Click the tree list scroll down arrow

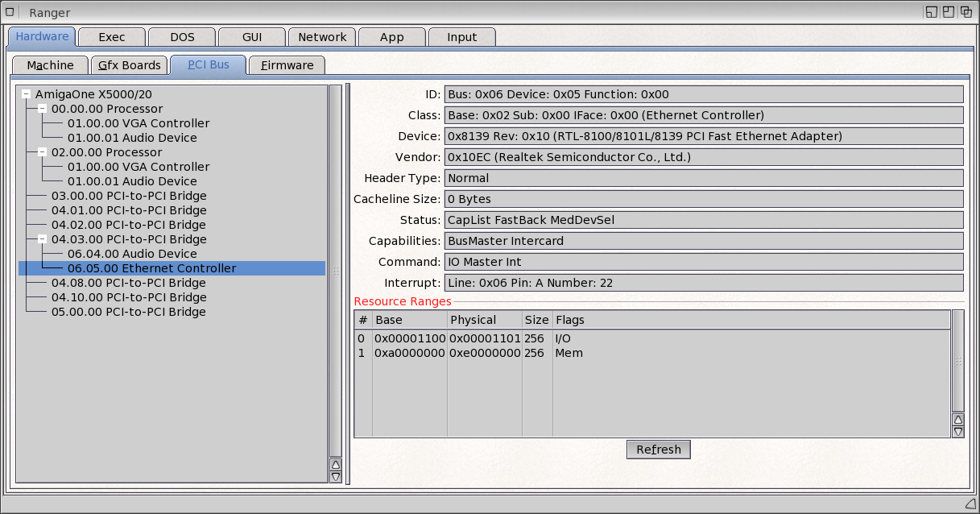336,477
